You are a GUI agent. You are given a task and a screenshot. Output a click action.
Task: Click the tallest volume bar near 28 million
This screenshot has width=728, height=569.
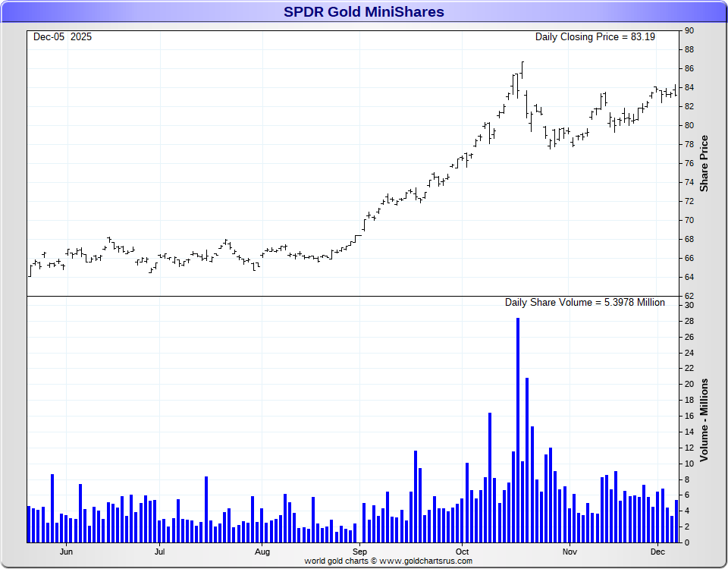[x=518, y=430]
